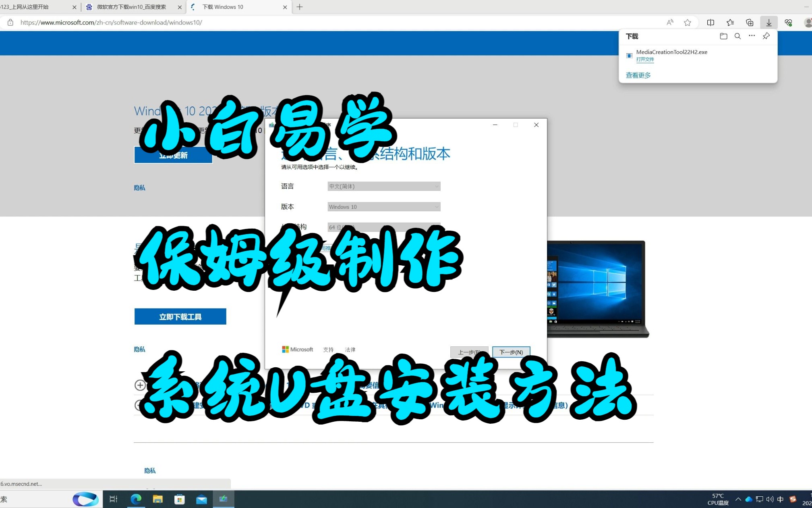Viewport: 812px width, 508px height.
Task: Open the Collections icon
Action: point(750,23)
